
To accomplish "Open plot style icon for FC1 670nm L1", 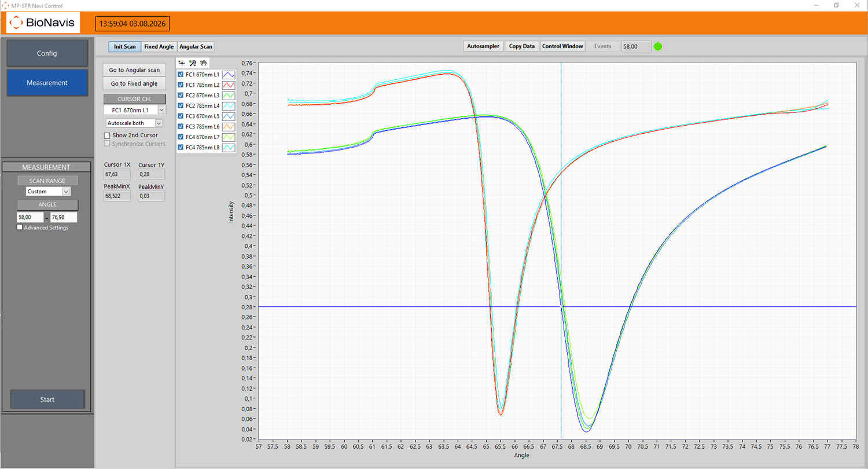I will 229,75.
